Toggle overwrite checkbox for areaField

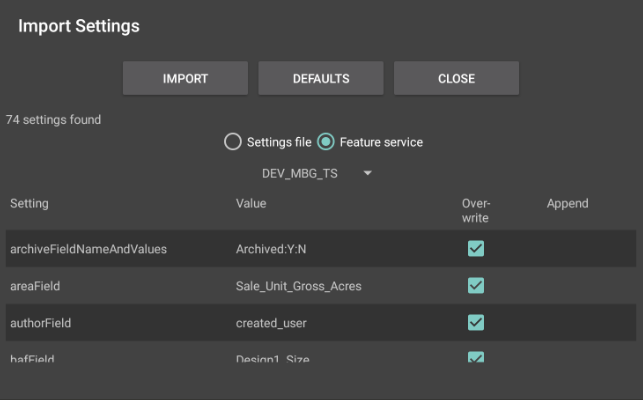pos(476,286)
